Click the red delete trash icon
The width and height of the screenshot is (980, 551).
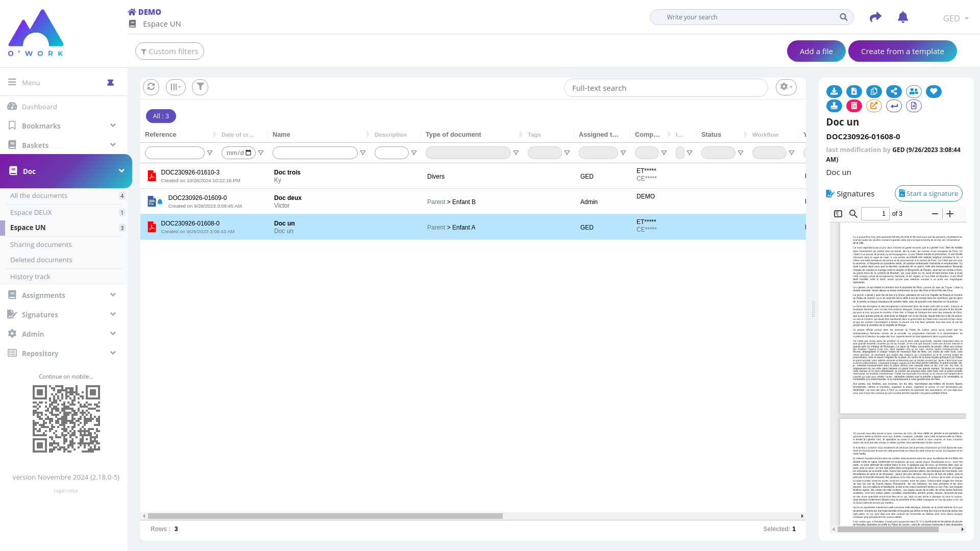(x=854, y=106)
